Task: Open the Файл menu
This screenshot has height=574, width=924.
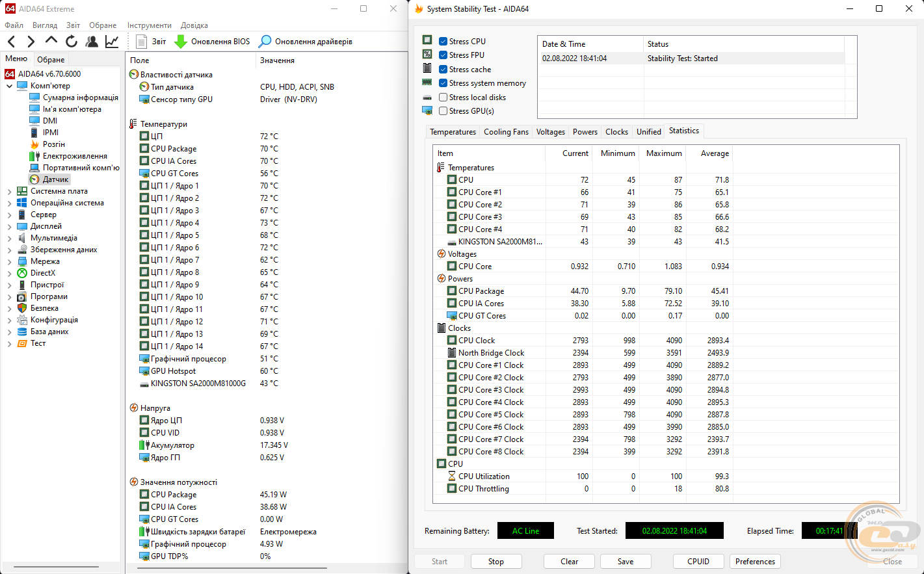Action: [14, 25]
